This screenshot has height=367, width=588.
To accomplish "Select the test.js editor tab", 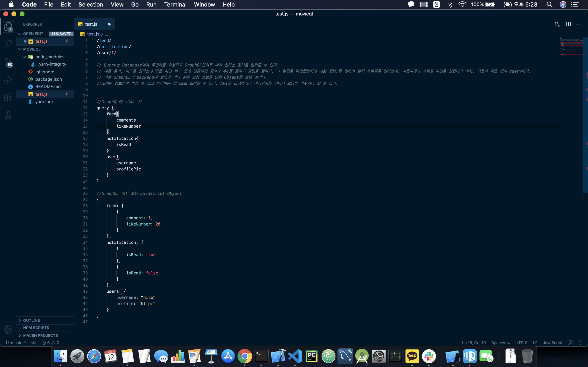I will pyautogui.click(x=91, y=24).
